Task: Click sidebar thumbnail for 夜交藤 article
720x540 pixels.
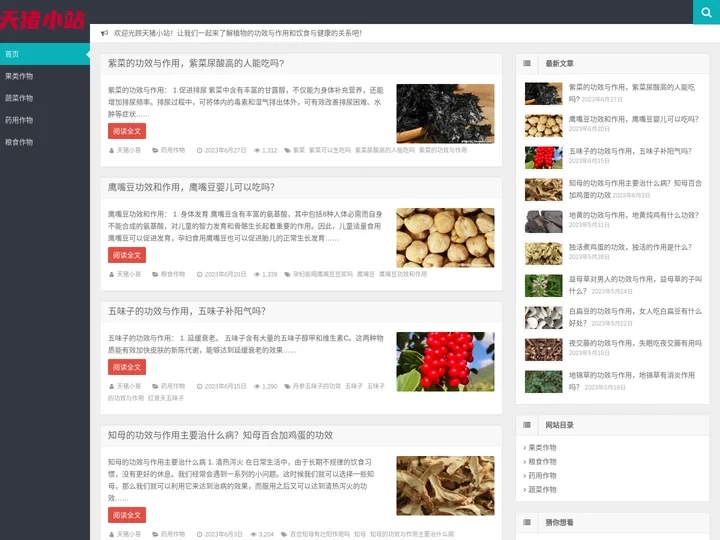Action: (x=544, y=349)
